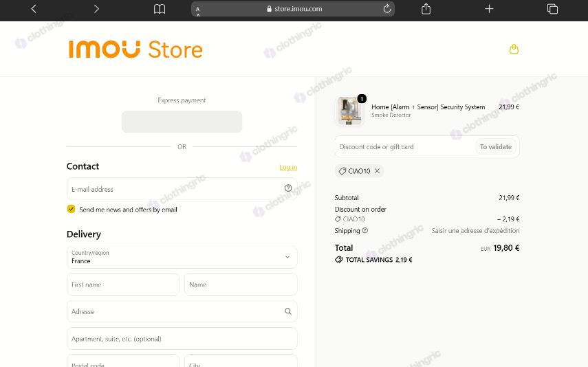Open the share sheet icon
Viewport: 588px width, 367px height.
(x=426, y=9)
